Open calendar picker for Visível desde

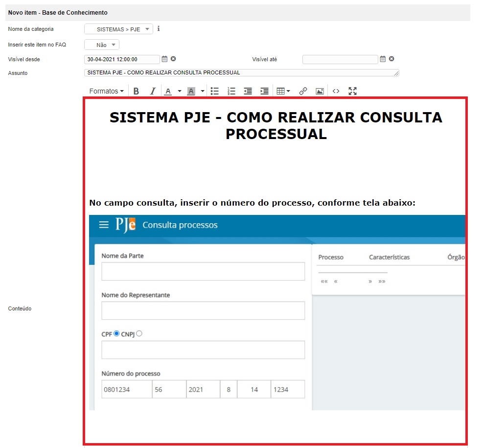164,59
